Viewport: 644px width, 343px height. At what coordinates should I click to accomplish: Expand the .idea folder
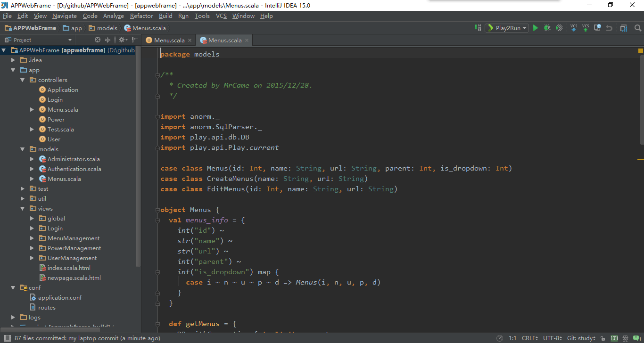click(13, 60)
